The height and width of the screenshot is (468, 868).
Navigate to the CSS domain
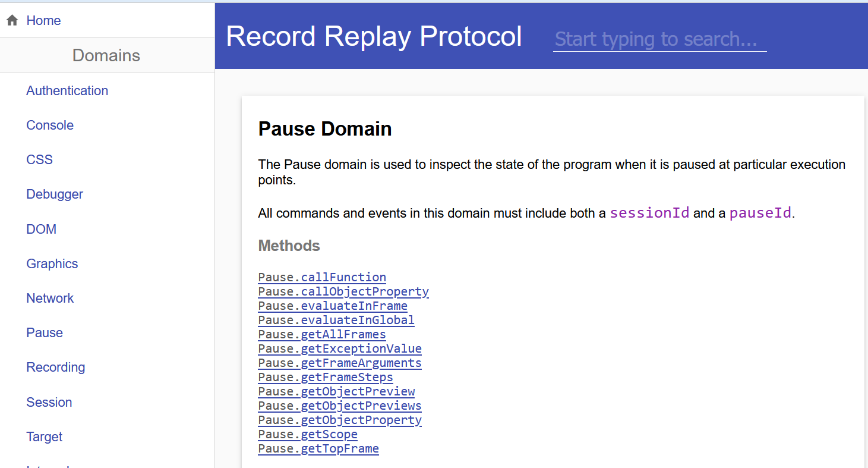point(39,160)
